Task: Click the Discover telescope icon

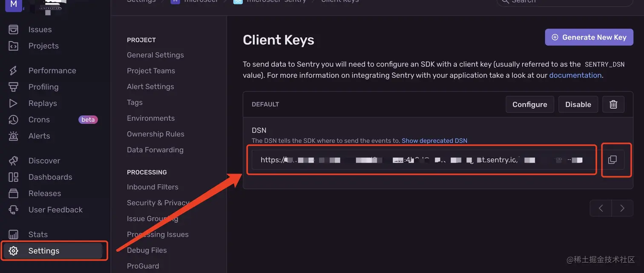Action: pos(14,160)
